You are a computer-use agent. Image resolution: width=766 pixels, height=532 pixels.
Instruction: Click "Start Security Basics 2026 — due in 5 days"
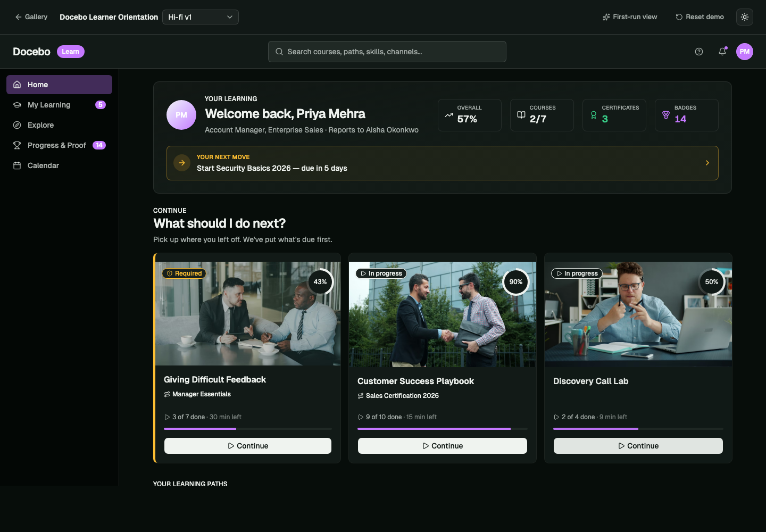pyautogui.click(x=272, y=168)
